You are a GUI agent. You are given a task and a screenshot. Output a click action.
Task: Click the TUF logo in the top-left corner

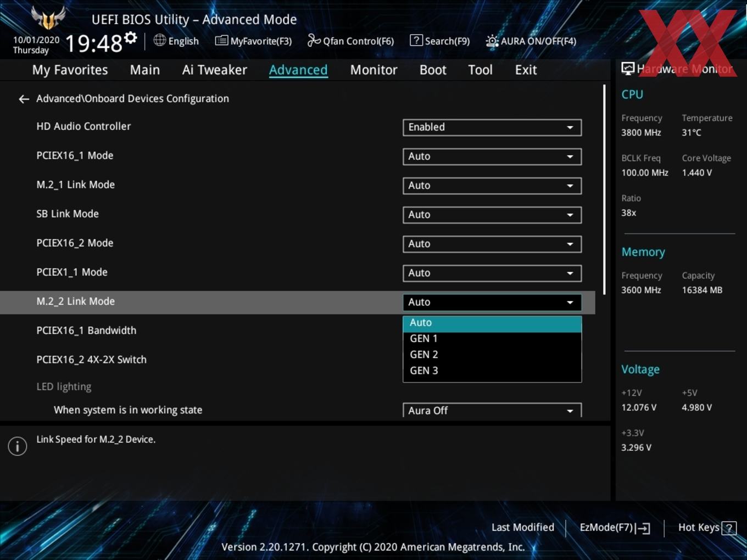48,18
